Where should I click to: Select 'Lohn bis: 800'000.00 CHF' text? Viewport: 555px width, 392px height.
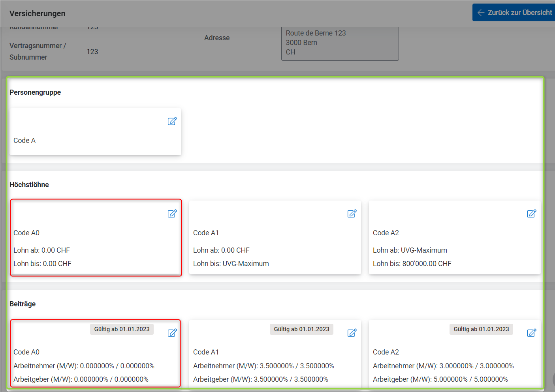pos(412,264)
